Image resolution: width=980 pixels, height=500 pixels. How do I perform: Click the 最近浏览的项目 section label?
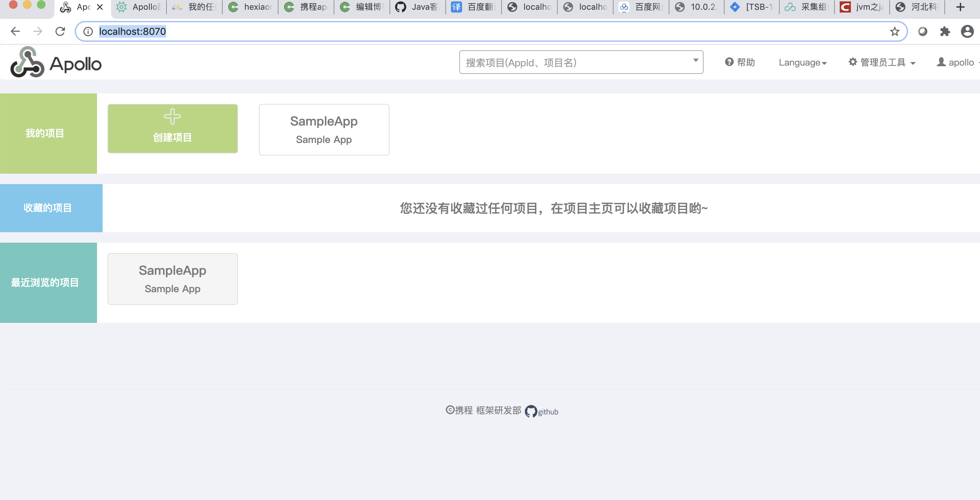pos(45,283)
